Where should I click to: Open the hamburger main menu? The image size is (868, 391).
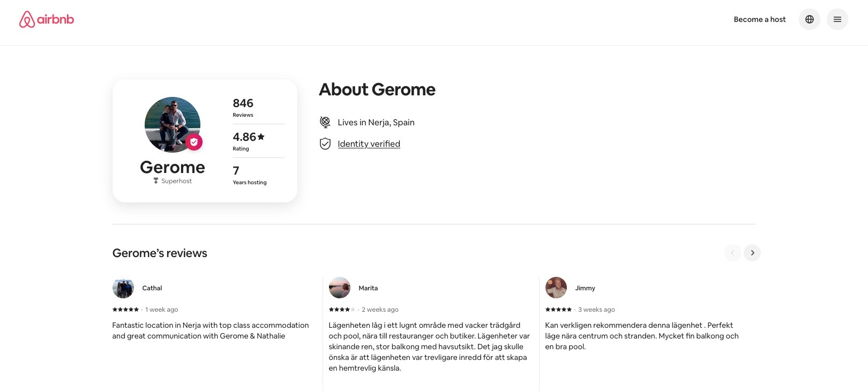point(837,19)
